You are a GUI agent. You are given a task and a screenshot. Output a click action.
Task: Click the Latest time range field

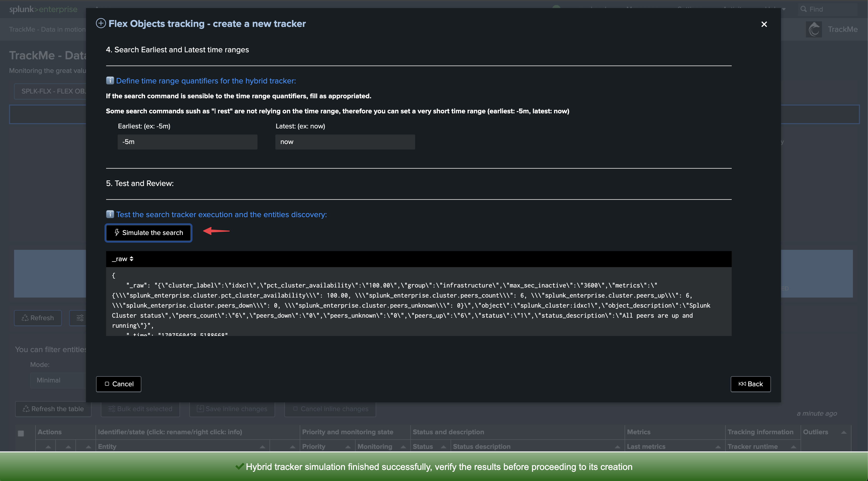point(345,142)
